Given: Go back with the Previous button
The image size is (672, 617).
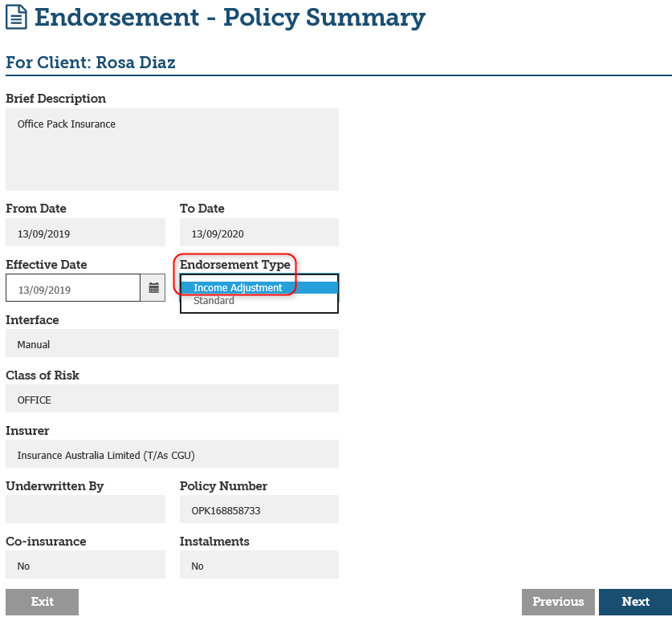Looking at the screenshot, I should point(558,602).
